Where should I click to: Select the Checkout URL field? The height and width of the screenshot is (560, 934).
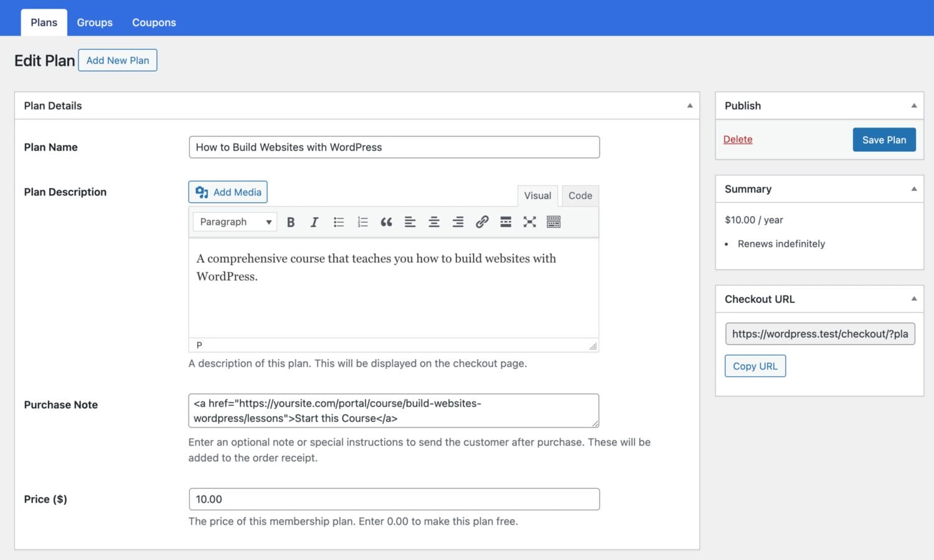[x=820, y=334]
